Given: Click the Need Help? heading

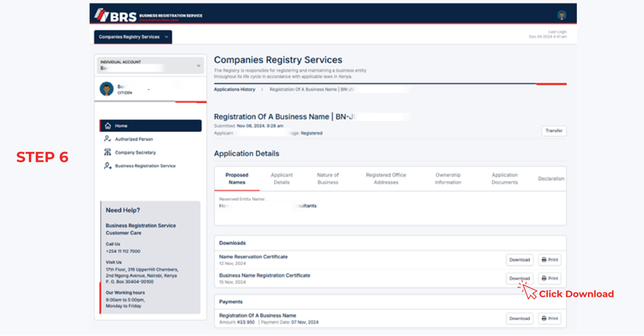Looking at the screenshot, I should click(x=123, y=210).
